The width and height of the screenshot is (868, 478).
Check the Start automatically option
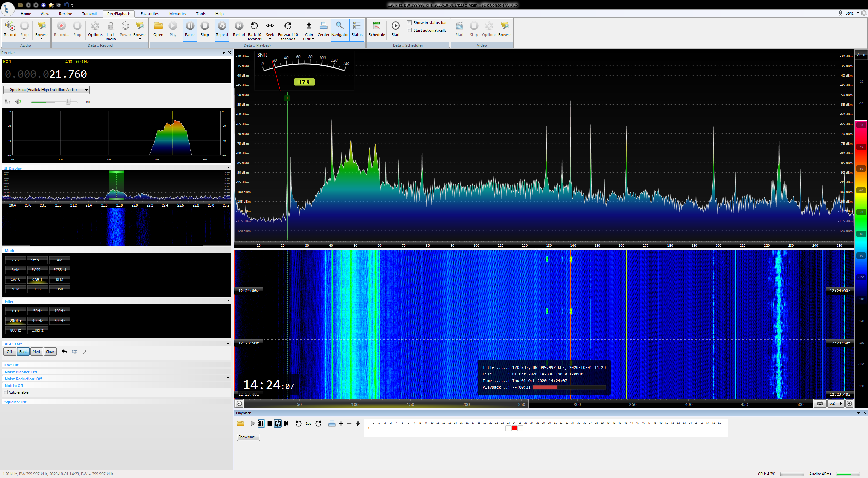409,30
